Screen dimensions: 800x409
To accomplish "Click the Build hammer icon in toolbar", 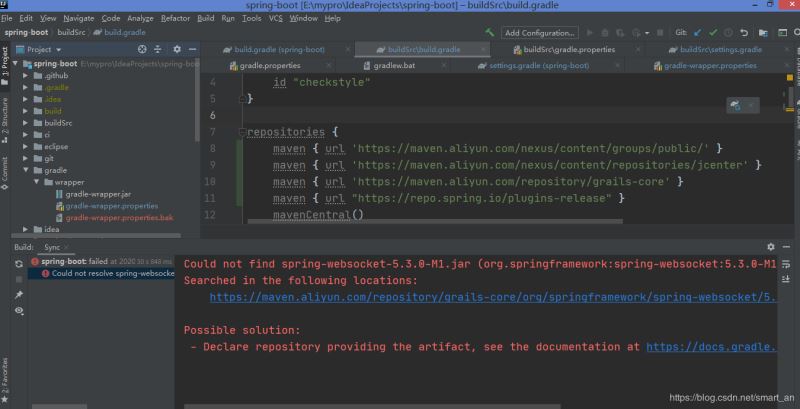I will [490, 32].
